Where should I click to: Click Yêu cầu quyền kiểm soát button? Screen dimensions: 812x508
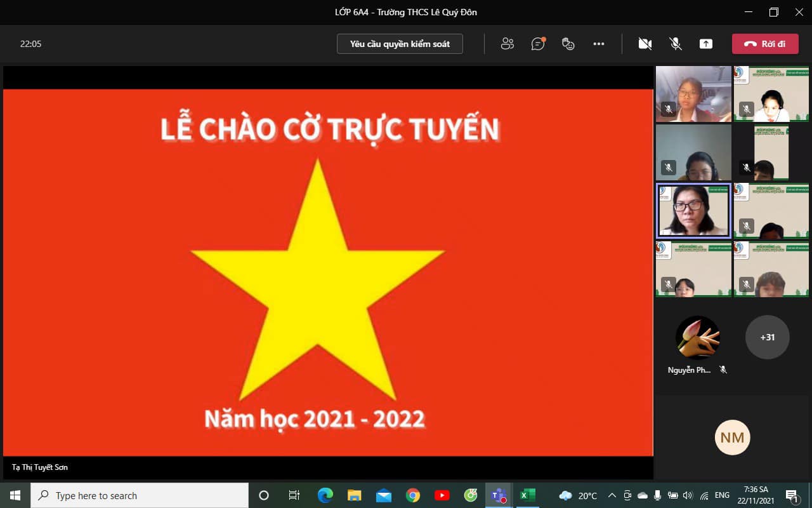[x=400, y=44]
